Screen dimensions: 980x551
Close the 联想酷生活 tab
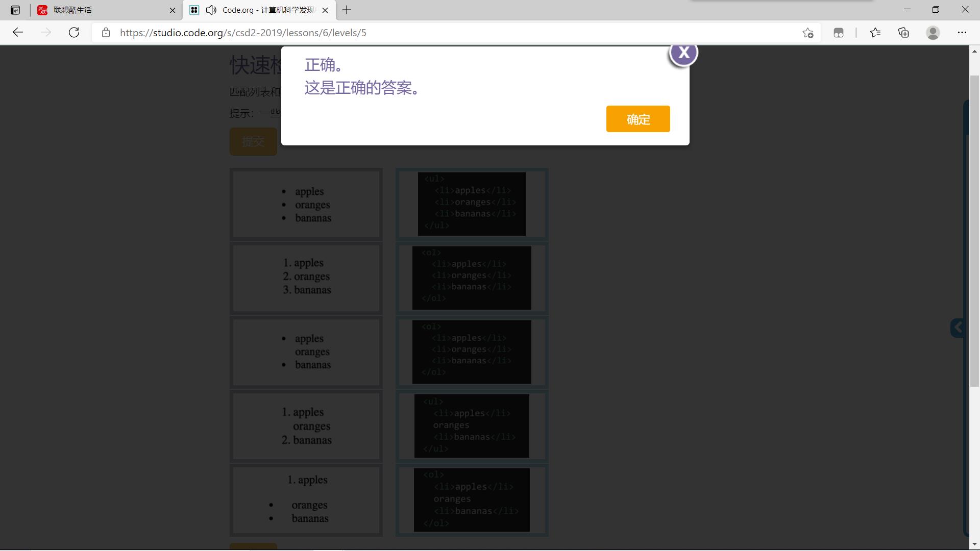tap(173, 10)
